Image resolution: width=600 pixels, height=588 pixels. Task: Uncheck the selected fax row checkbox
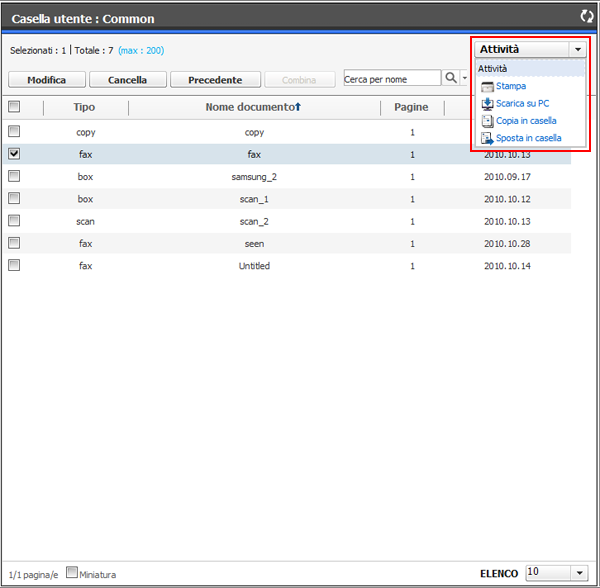tap(14, 154)
